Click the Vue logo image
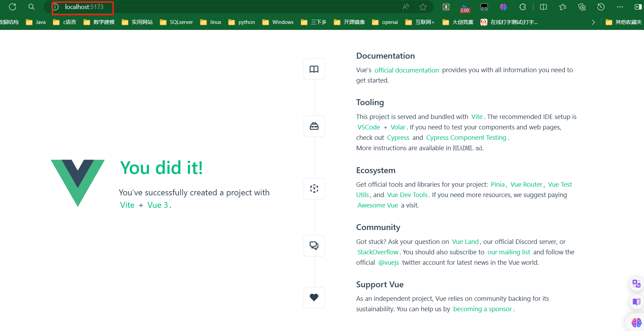 pyautogui.click(x=78, y=183)
